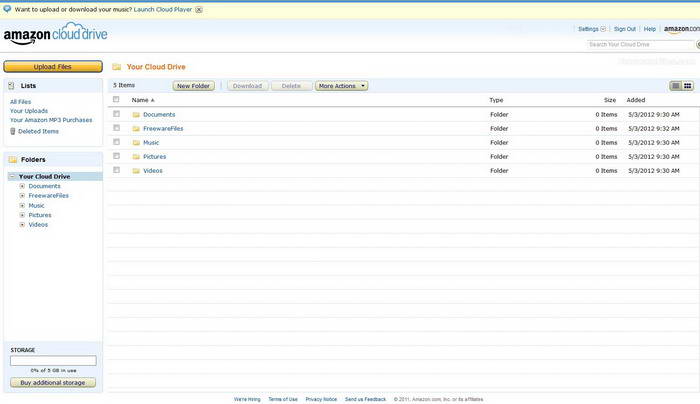Viewport: 700px width, 404px height.
Task: Open Your Uploads list
Action: pos(29,111)
